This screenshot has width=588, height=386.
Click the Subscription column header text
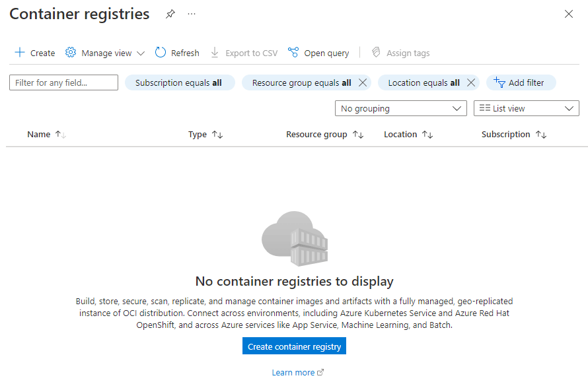[505, 135]
